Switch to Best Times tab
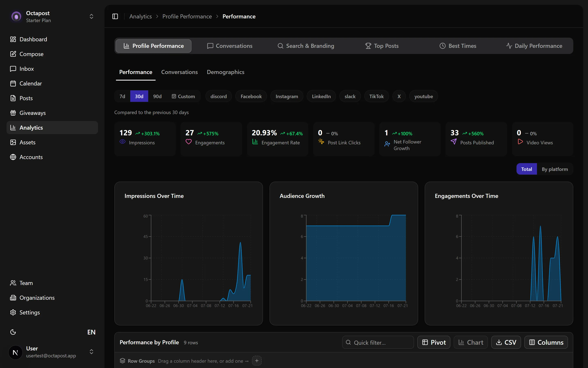 click(458, 46)
